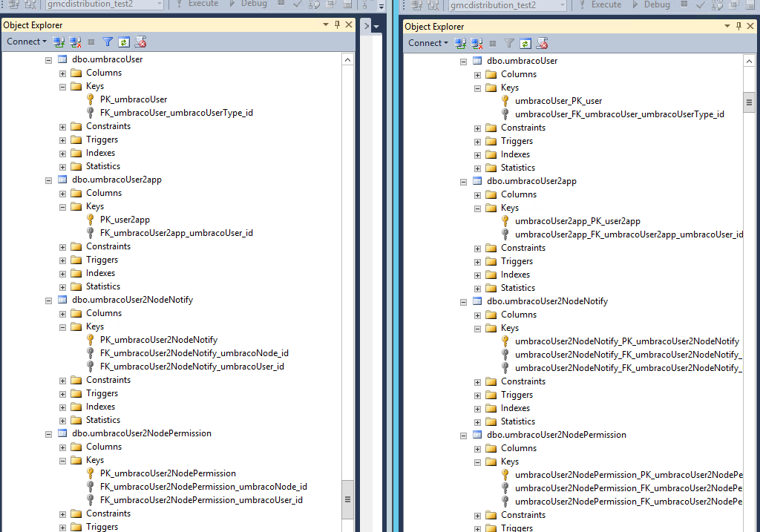Click Refresh icon in right Object Explorer
This screenshot has width=760, height=532.
click(x=525, y=44)
